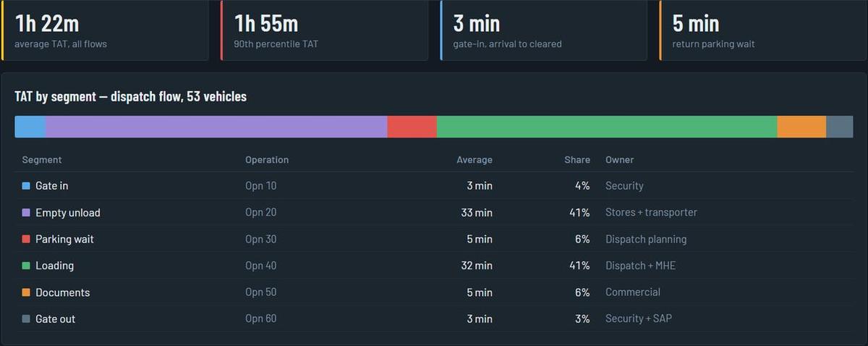Click the Stores + transporter owner cell
Screen dimensions: 868x346
click(651, 213)
